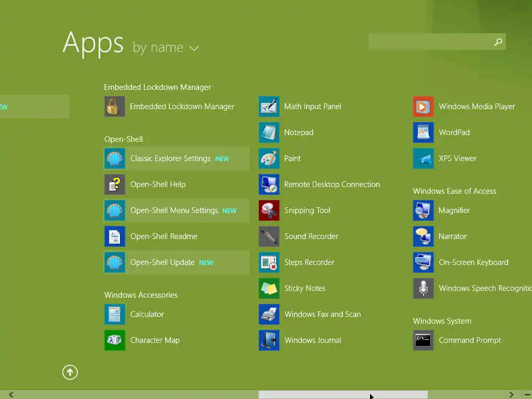
Task: Launch Windows Media Player icon
Action: 423,107
